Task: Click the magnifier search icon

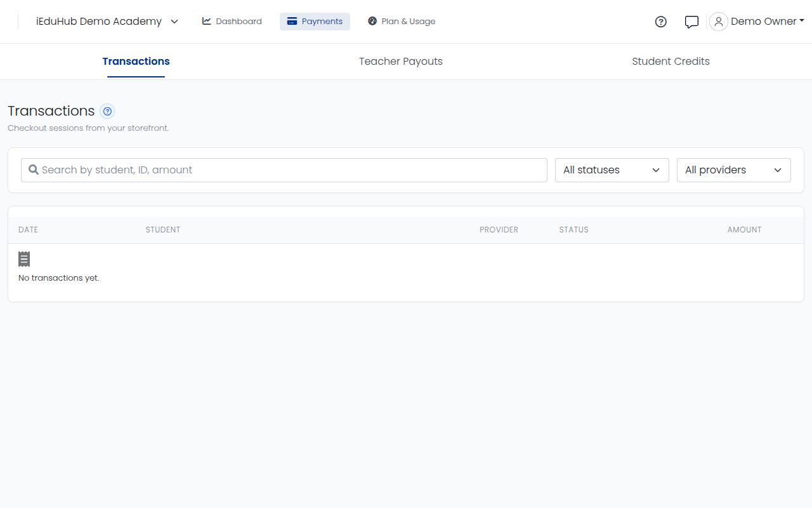Action: click(x=34, y=170)
